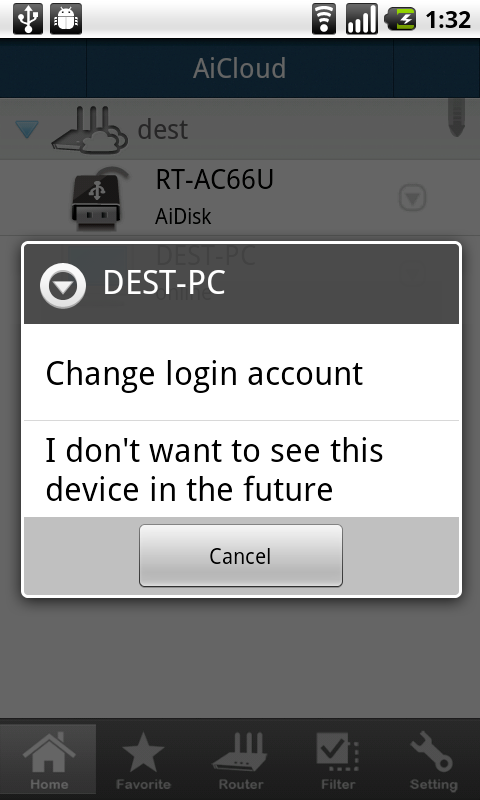Open the Favorite star tab

[143, 761]
